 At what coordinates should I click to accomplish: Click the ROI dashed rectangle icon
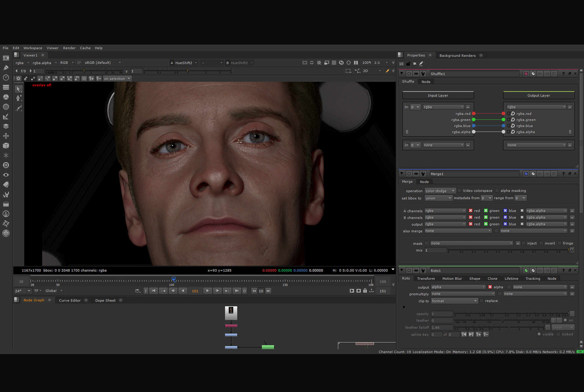(348, 71)
